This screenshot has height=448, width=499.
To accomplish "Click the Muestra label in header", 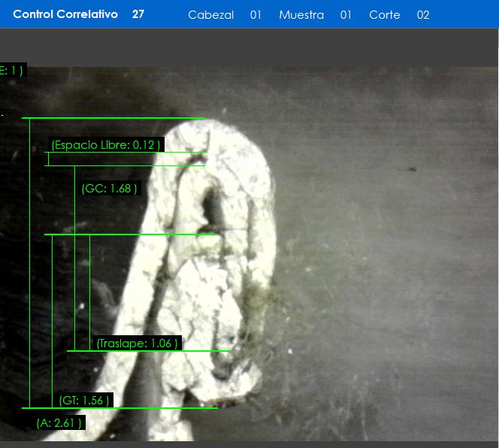I will (x=301, y=15).
